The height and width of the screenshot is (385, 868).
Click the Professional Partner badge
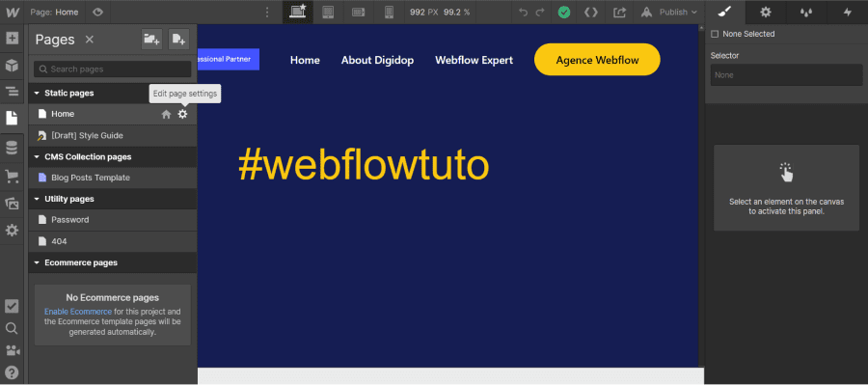[x=228, y=59]
